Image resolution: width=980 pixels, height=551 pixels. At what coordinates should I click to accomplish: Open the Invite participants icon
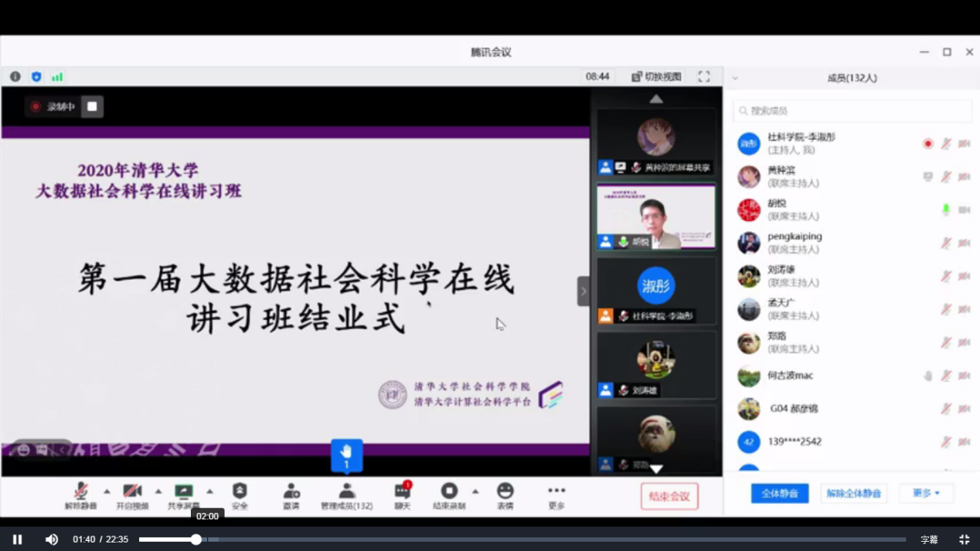click(x=291, y=492)
